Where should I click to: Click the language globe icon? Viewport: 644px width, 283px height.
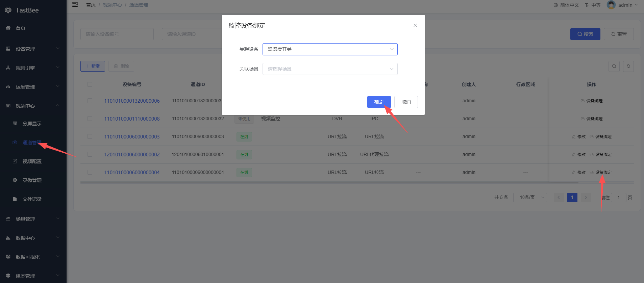pos(556,5)
